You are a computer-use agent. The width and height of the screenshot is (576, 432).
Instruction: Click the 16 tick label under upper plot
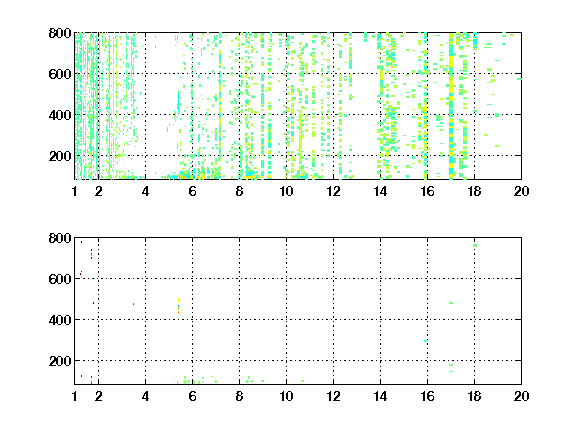(427, 191)
